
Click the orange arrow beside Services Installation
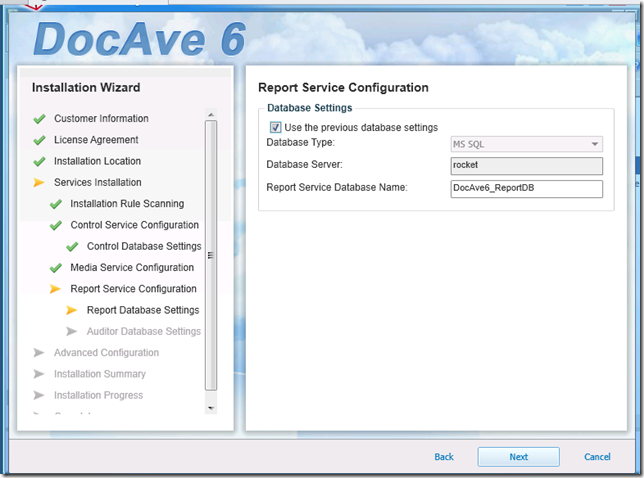pyautogui.click(x=39, y=182)
